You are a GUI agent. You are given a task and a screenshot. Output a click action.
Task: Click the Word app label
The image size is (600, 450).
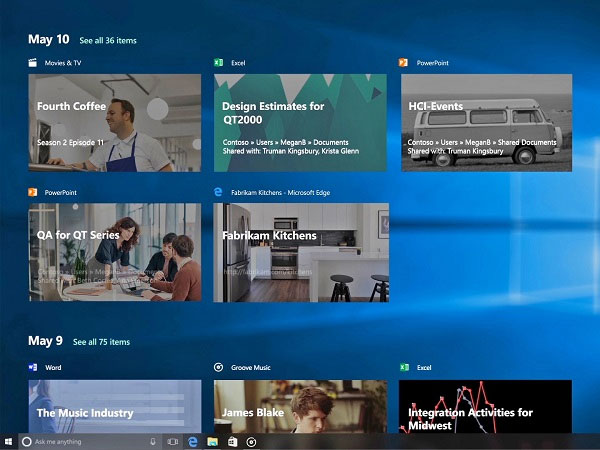coord(53,368)
